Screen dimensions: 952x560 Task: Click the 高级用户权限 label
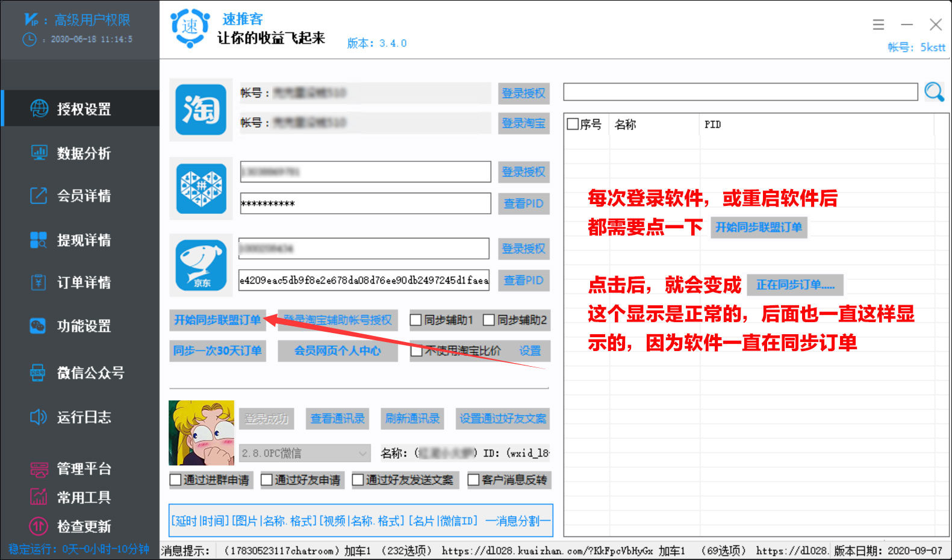pyautogui.click(x=92, y=20)
